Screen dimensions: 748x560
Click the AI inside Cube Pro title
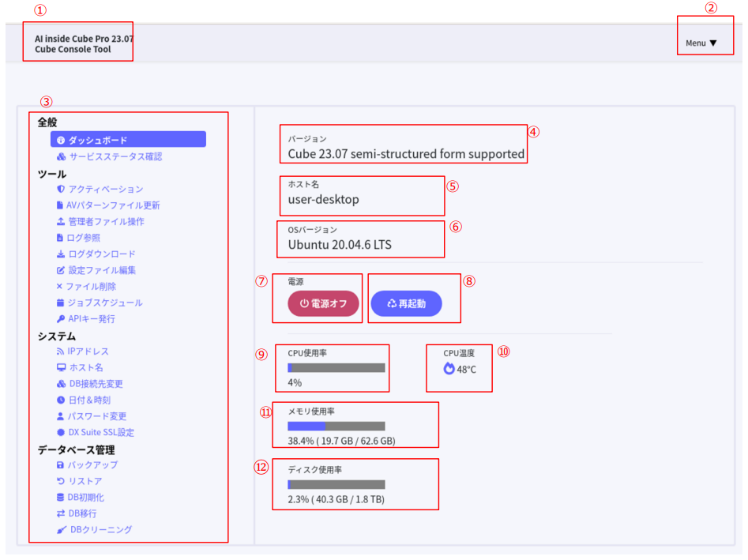coord(84,38)
